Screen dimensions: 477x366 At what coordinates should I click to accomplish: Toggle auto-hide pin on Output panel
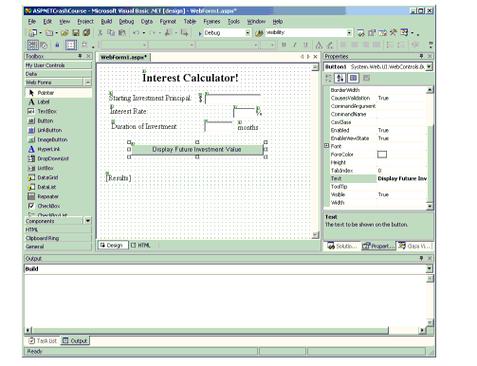coord(421,258)
